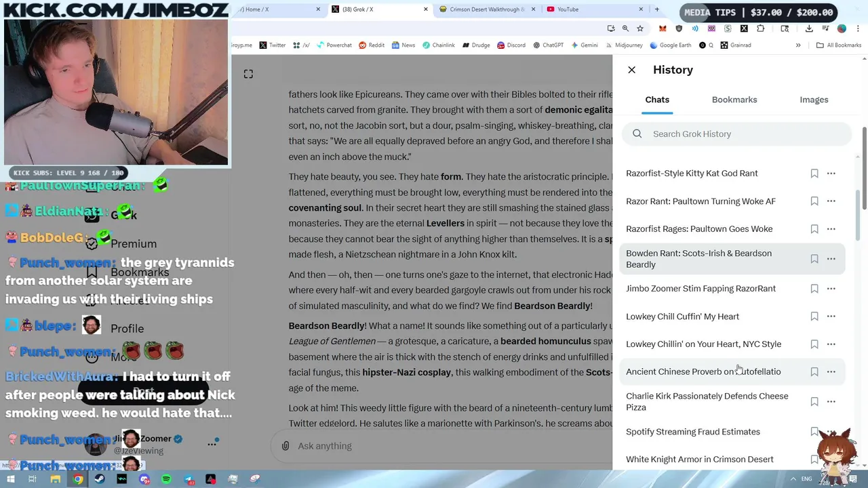Open the Bookmarks tab in History

click(734, 100)
